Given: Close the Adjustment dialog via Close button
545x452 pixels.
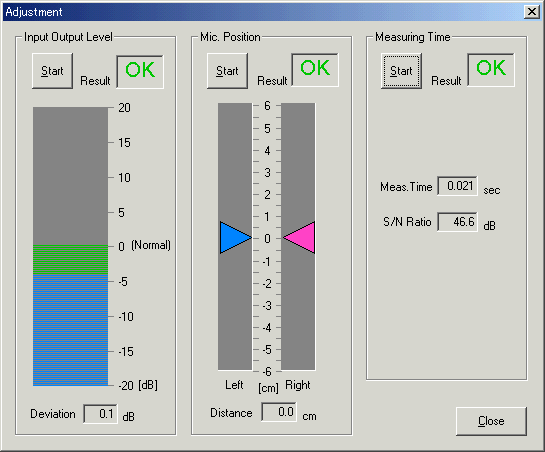Looking at the screenshot, I should (491, 421).
